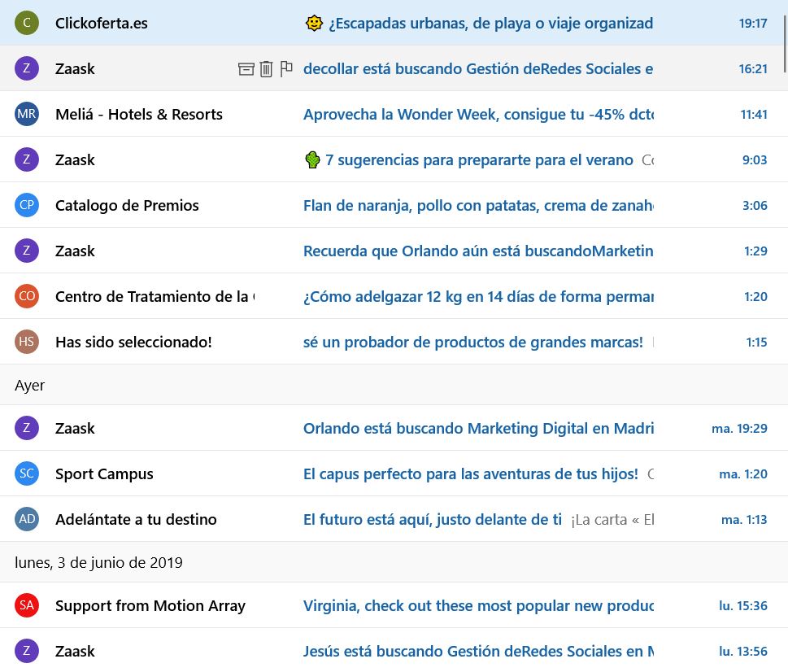Click the Sport Campus SC avatar
The height and width of the screenshot is (672, 788).
(x=27, y=473)
